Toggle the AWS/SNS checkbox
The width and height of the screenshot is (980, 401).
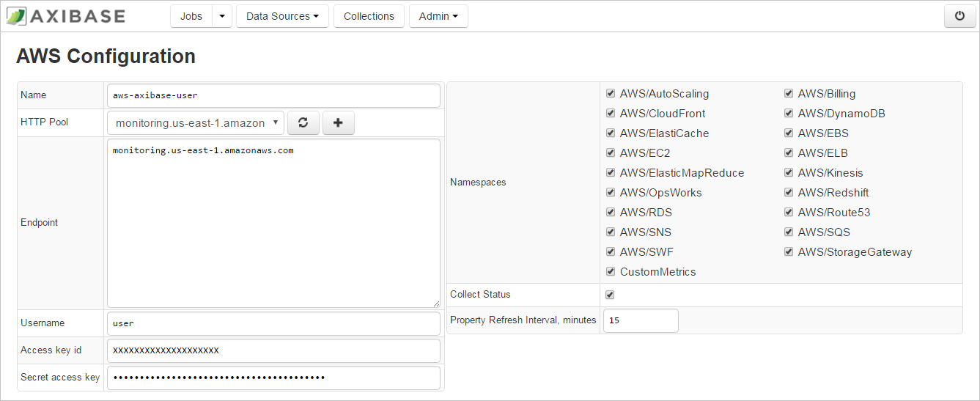pyautogui.click(x=611, y=232)
